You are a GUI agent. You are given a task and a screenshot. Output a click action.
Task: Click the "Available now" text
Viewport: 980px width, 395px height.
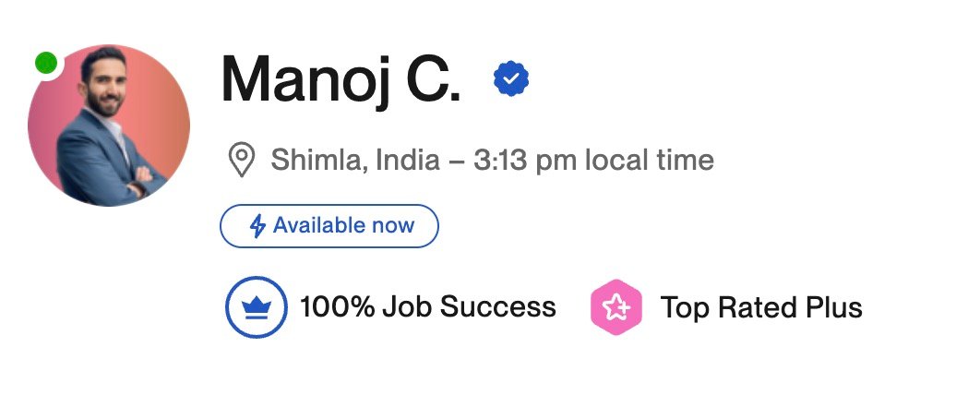(343, 226)
